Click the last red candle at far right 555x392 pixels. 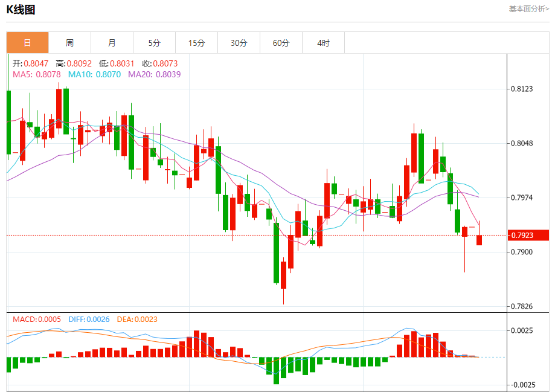(479, 240)
